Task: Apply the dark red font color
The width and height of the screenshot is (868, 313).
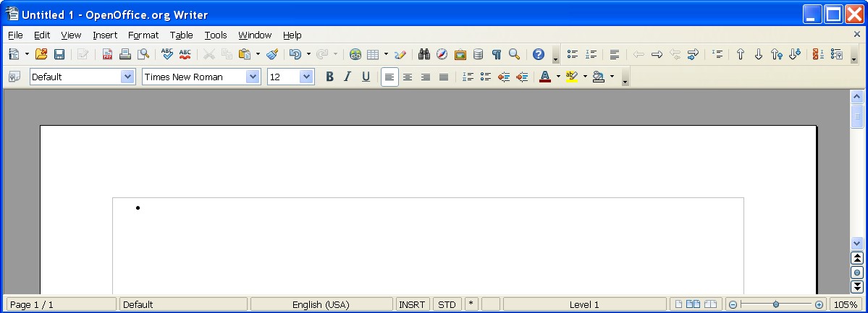Action: tap(544, 77)
